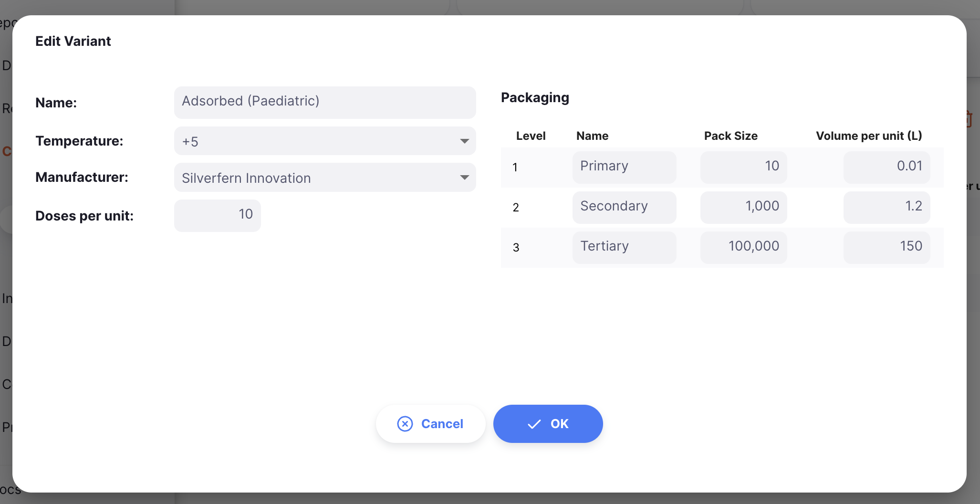Edit the Primary packaging name field
Viewport: 980px width, 504px height.
[625, 167]
